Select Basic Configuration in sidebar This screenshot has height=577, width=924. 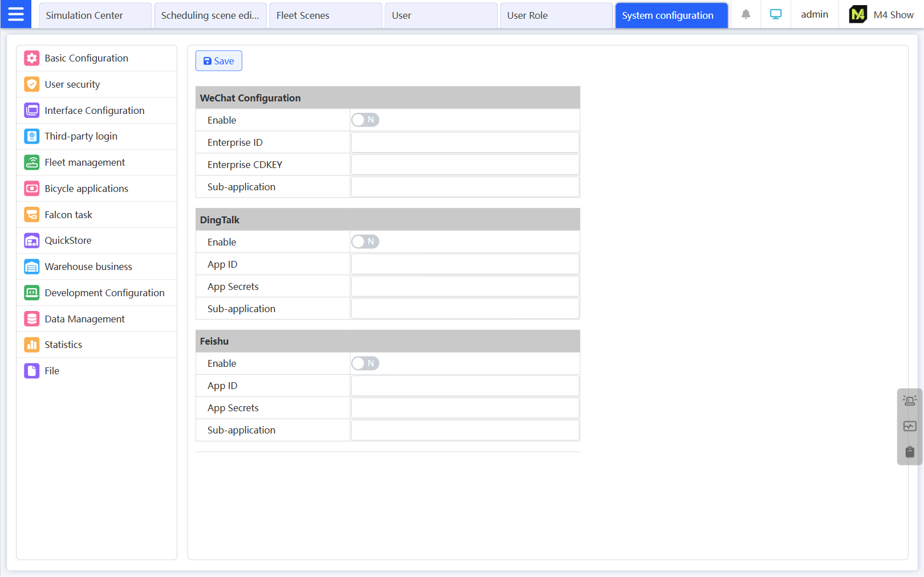tap(86, 58)
